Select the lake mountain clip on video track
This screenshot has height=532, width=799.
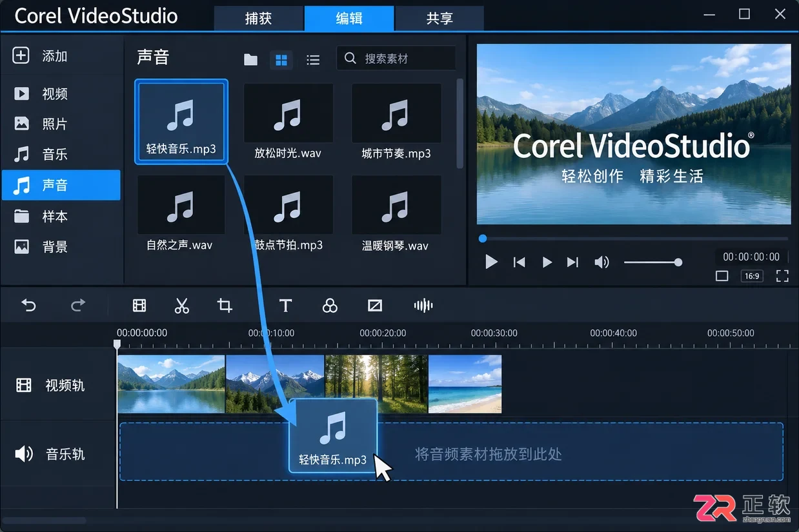tap(171, 384)
